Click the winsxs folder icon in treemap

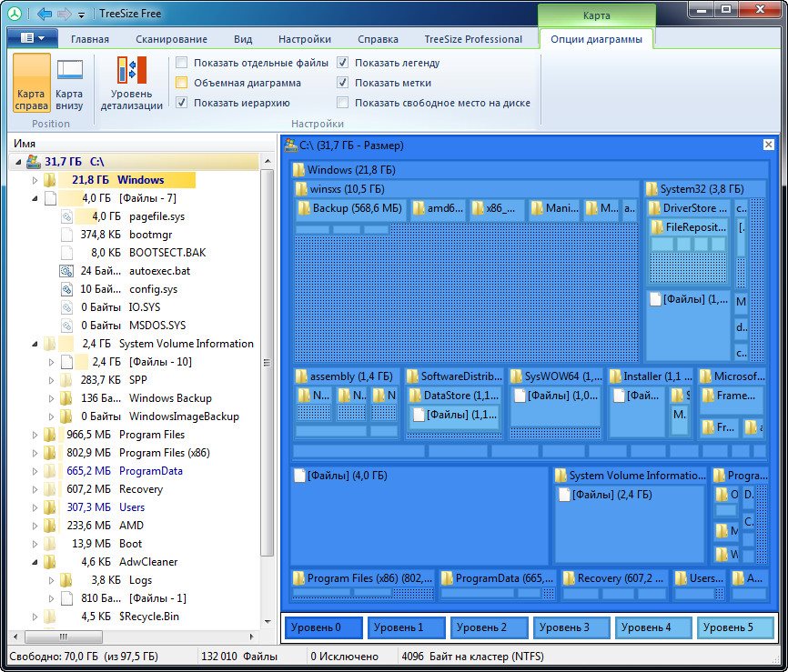coord(301,189)
